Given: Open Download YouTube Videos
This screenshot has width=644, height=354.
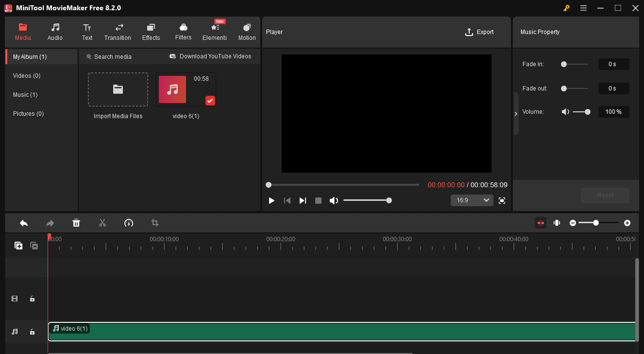Looking at the screenshot, I should coord(210,56).
